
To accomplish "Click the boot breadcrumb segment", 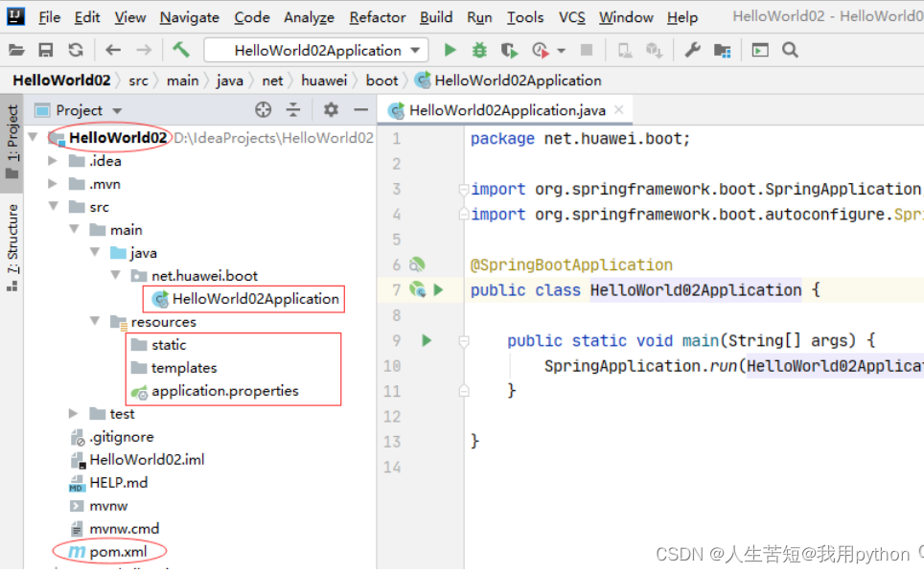I will (381, 80).
